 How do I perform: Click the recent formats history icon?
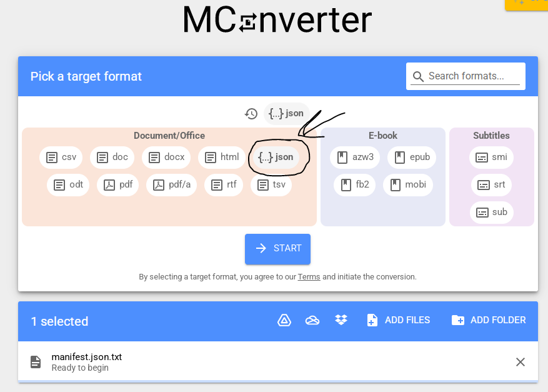pyautogui.click(x=251, y=114)
